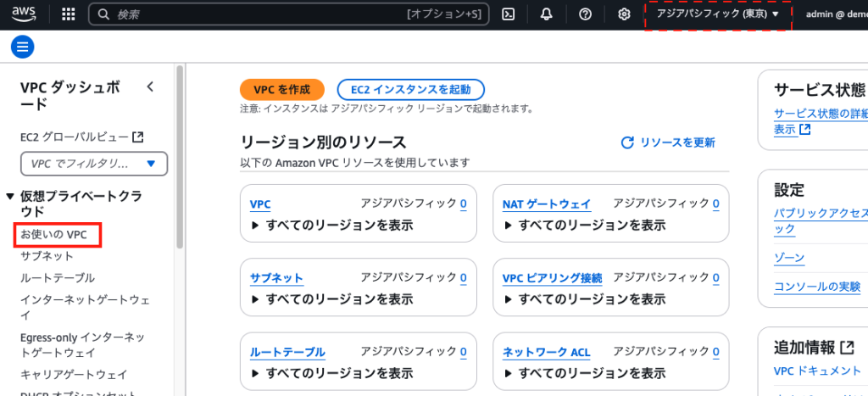Viewport: 868px width, 396px height.
Task: Open ルートテーブル in sidebar navigation
Action: tap(57, 277)
